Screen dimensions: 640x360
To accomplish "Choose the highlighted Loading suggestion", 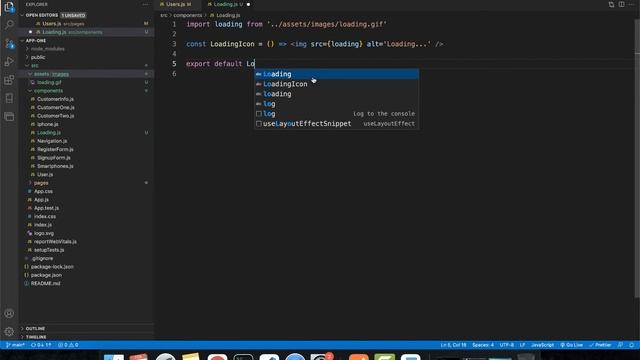I will [x=337, y=74].
